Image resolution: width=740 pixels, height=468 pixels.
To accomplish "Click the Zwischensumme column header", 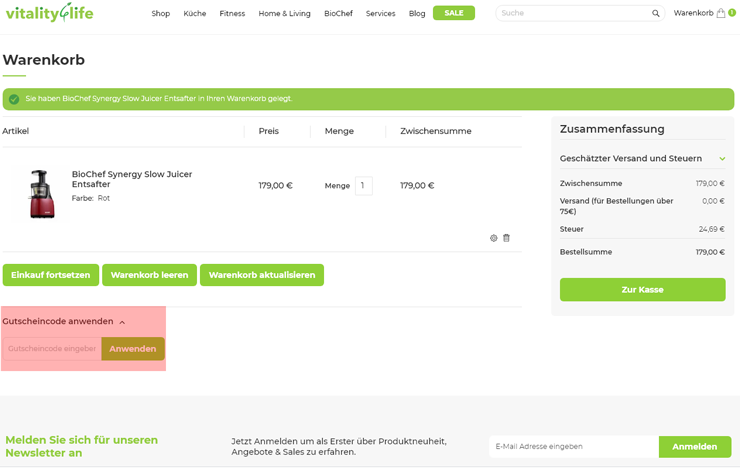I will (x=436, y=131).
